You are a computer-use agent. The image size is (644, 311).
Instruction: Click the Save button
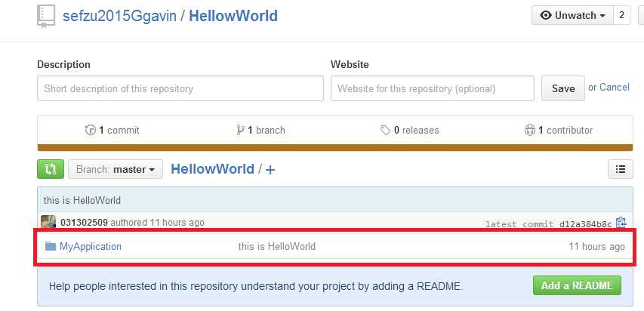coord(563,88)
